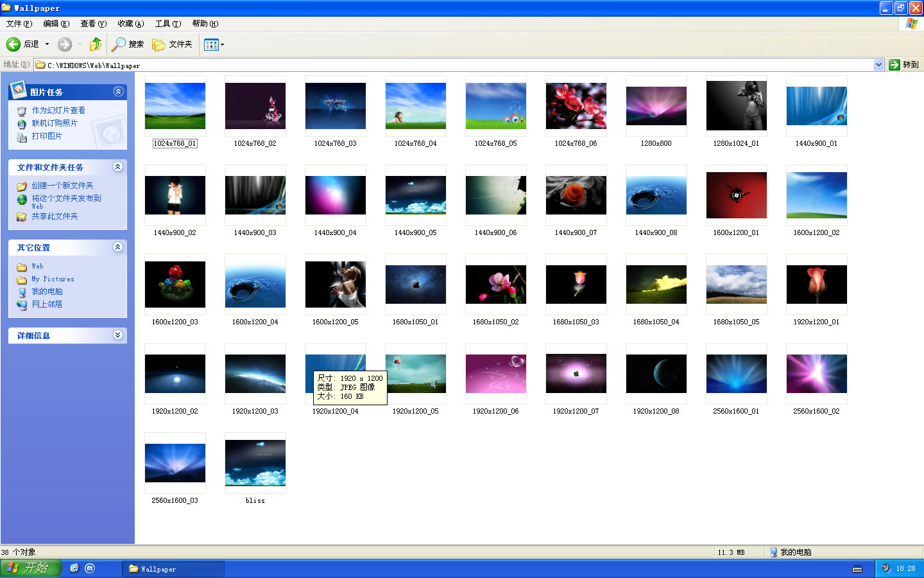Open the 编辑(E) menu

(56, 24)
